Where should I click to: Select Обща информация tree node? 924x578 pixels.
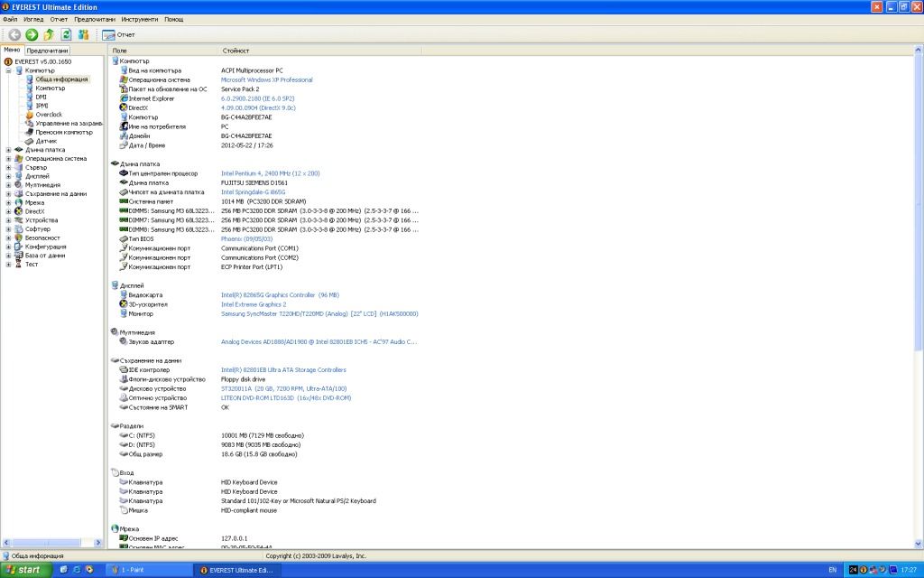[61, 79]
